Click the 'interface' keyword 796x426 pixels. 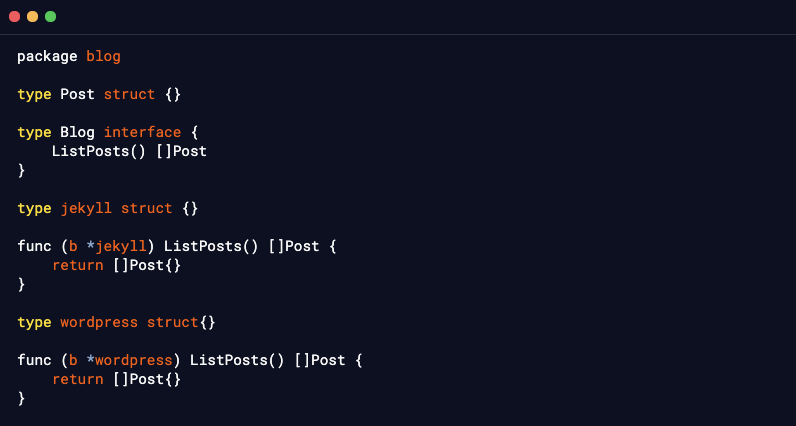[x=142, y=132]
